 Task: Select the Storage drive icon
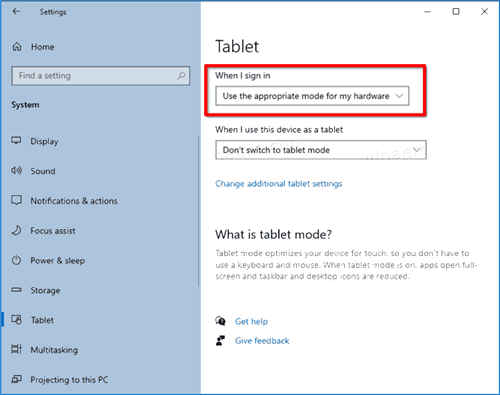(x=16, y=290)
